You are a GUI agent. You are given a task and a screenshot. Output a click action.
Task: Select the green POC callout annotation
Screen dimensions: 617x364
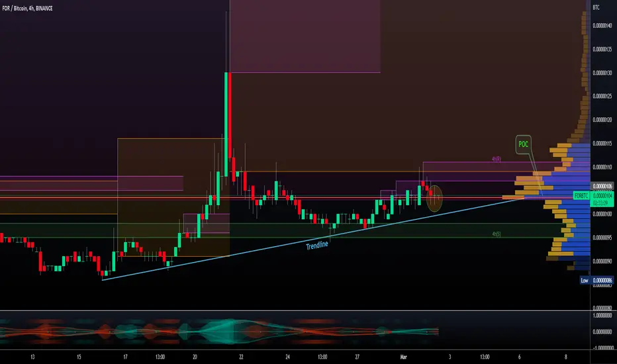(524, 144)
